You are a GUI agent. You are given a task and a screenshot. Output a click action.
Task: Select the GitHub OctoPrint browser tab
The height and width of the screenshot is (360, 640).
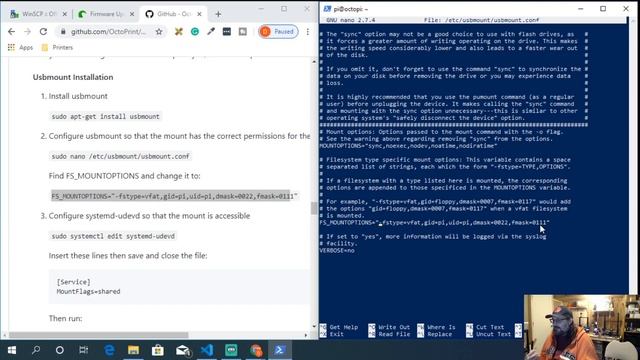(173, 14)
